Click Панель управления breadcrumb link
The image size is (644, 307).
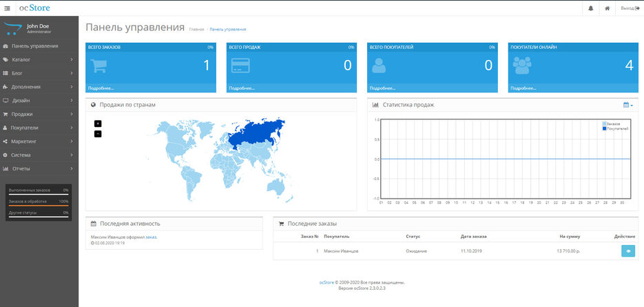pyautogui.click(x=228, y=29)
